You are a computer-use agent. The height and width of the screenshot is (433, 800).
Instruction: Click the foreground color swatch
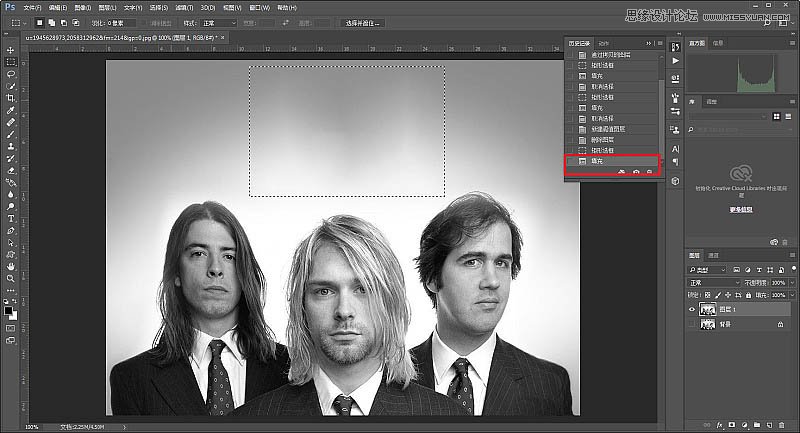(x=8, y=309)
